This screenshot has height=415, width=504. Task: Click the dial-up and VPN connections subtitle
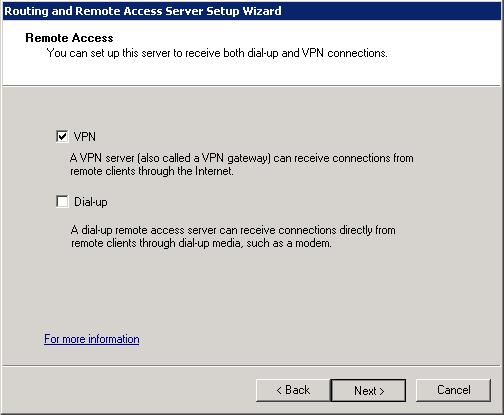[x=217, y=53]
